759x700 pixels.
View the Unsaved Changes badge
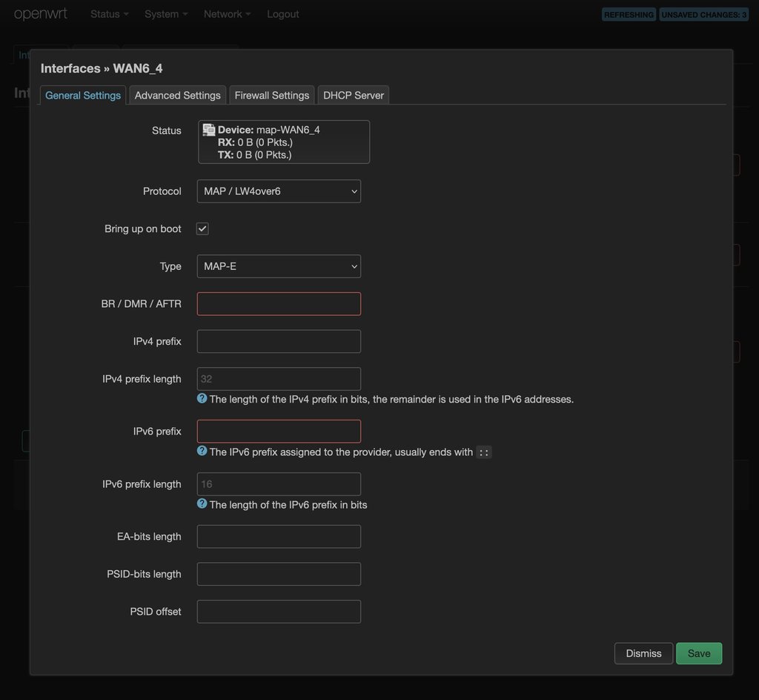[703, 14]
